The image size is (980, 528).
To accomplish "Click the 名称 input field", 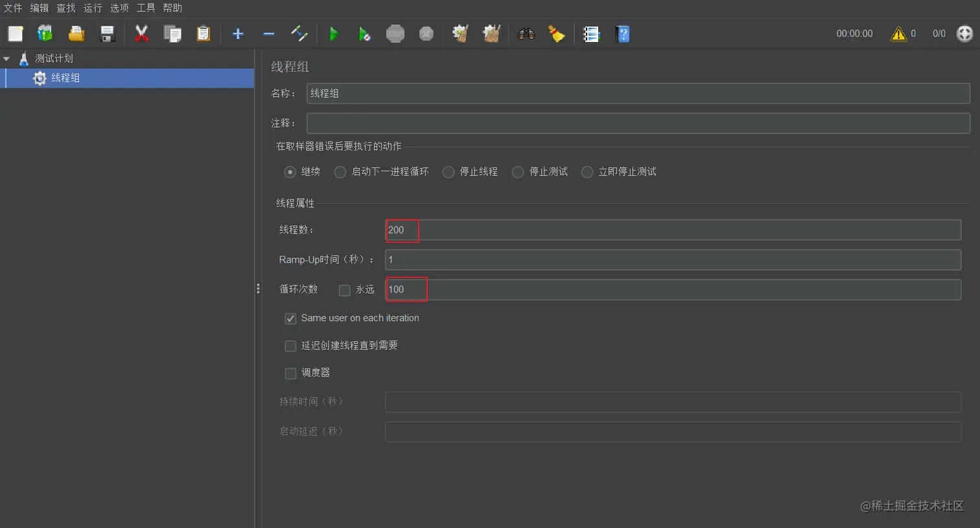I will (x=638, y=93).
